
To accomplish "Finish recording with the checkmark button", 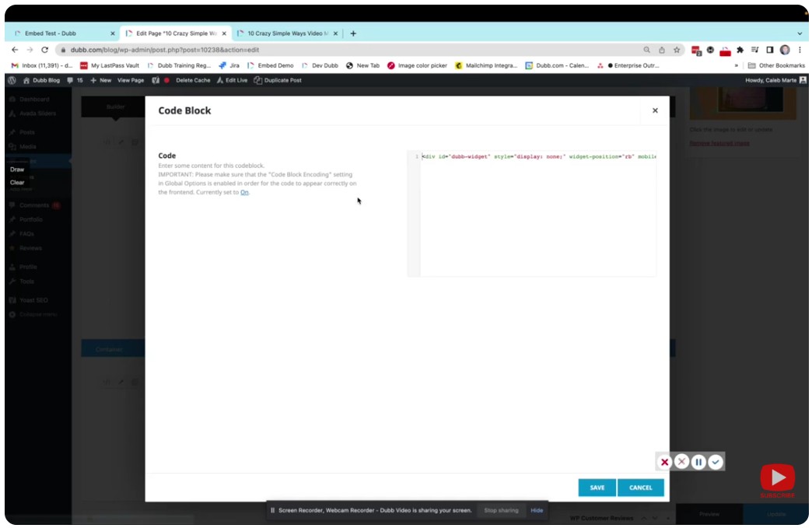I will [x=715, y=462].
